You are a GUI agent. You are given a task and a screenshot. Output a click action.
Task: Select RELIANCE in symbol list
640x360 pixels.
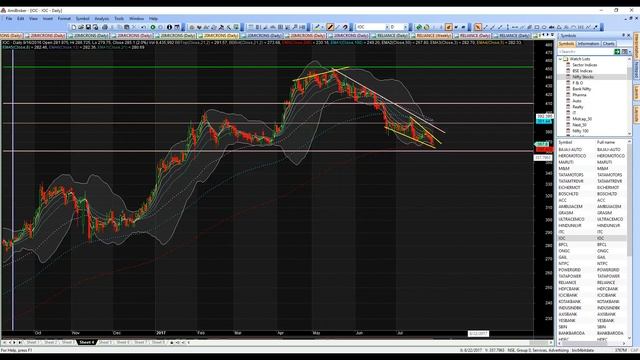[x=567, y=282]
